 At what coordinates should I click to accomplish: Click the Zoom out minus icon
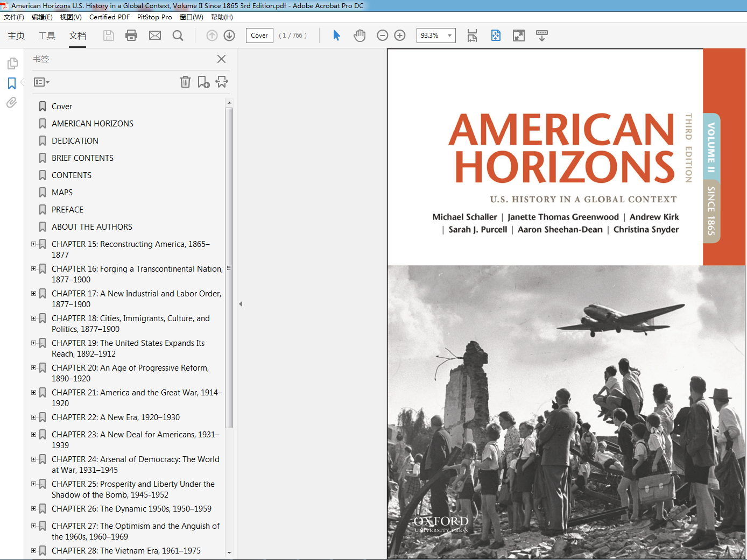(383, 36)
